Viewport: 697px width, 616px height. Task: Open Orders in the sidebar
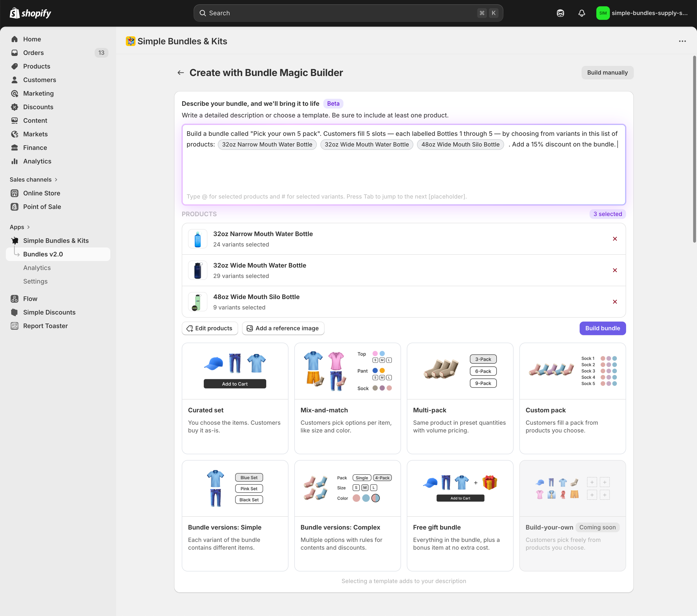(33, 53)
